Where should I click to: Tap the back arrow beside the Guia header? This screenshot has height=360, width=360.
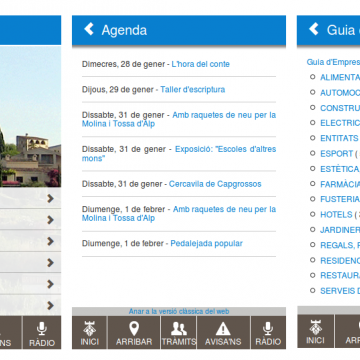pyautogui.click(x=314, y=29)
